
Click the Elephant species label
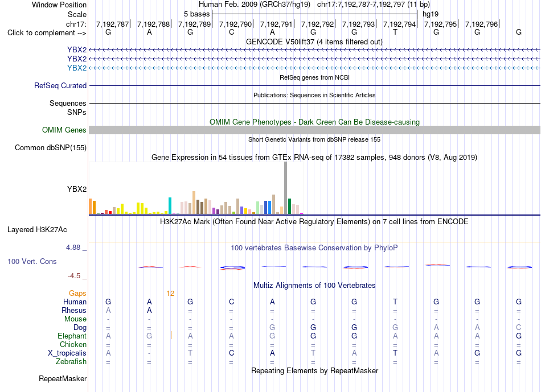[72, 336]
